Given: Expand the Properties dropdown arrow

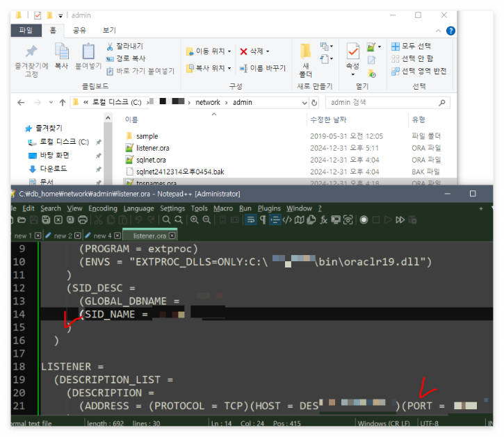Looking at the screenshot, I should pos(353,74).
